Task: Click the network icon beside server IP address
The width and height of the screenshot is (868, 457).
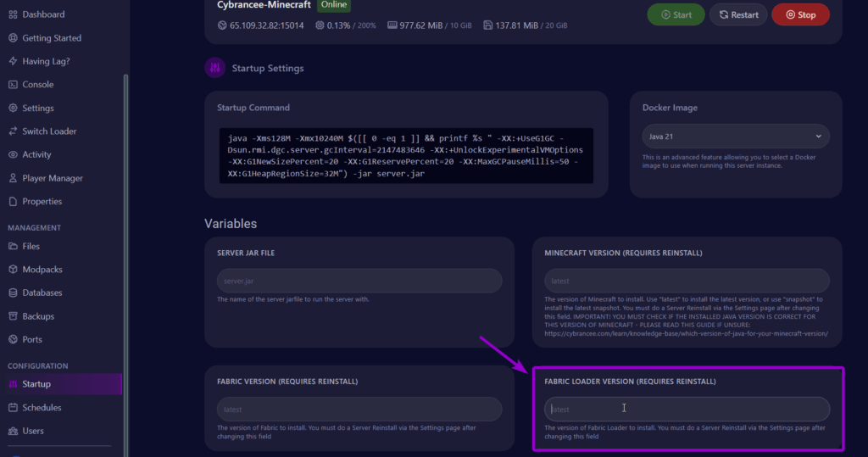Action: coord(222,25)
